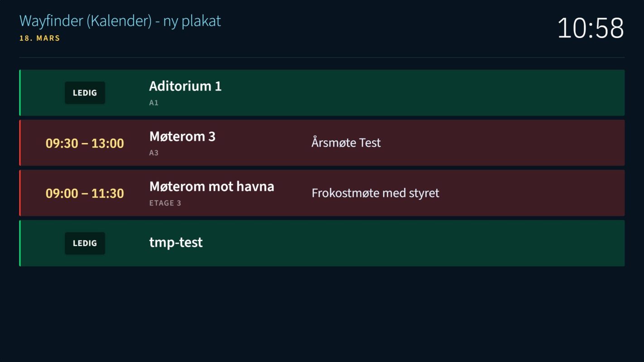This screenshot has width=644, height=362.
Task: Click the LEDIG badge for tmp-test
Action: tap(85, 243)
